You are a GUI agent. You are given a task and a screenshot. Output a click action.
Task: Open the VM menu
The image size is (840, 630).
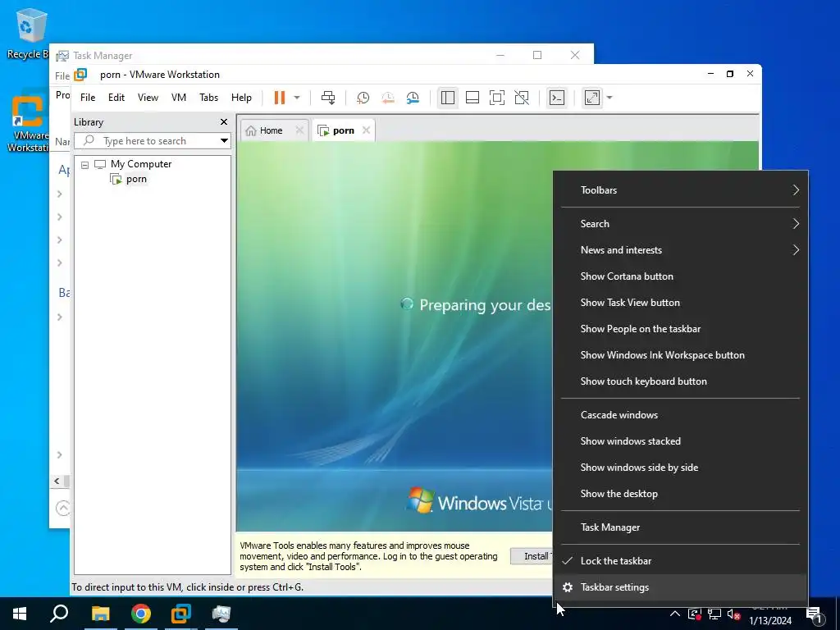click(178, 98)
